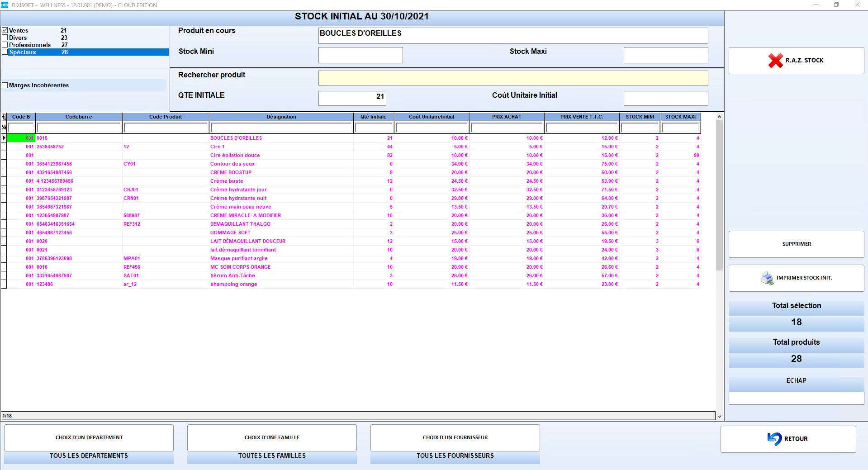The image size is (868, 470).
Task: Click the SUPPRIMER button
Action: tap(796, 244)
